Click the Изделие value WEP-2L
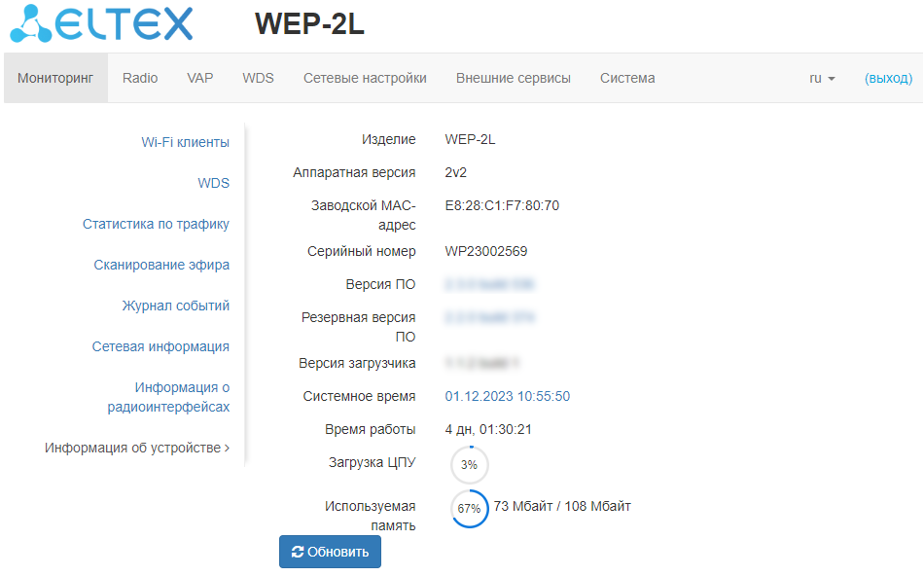The width and height of the screenshot is (924, 576). (x=470, y=139)
